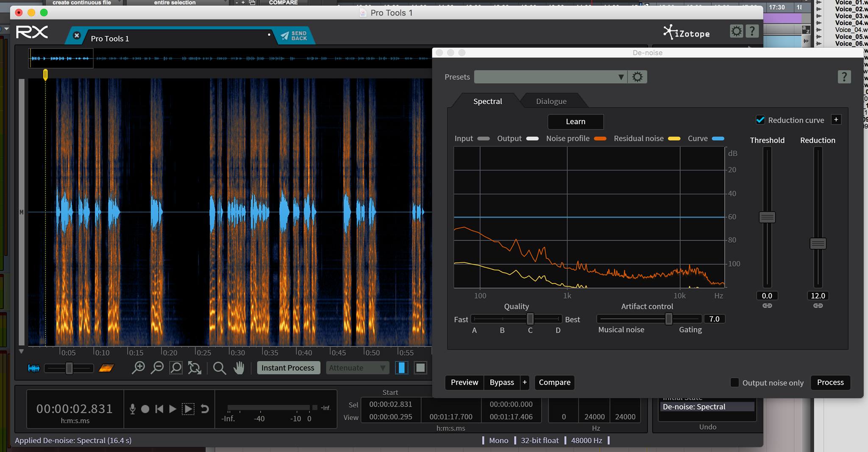Click the microphone input monitor icon
Image resolution: width=868 pixels, height=452 pixels.
click(x=133, y=409)
